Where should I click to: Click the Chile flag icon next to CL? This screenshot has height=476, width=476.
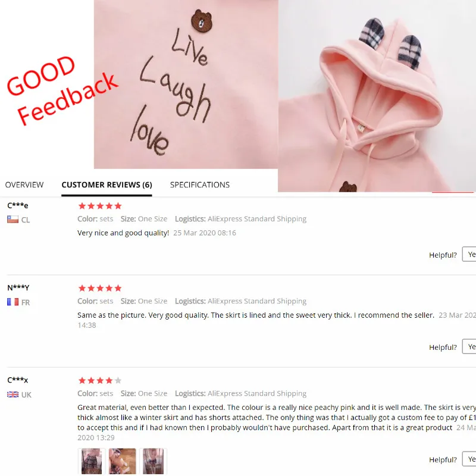[12, 220]
